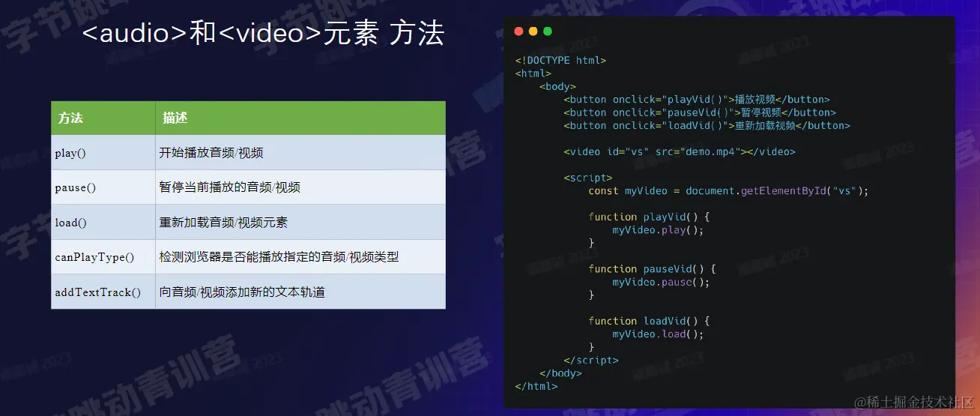
Task: Click the closing '</body>' tag line
Action: (560, 373)
